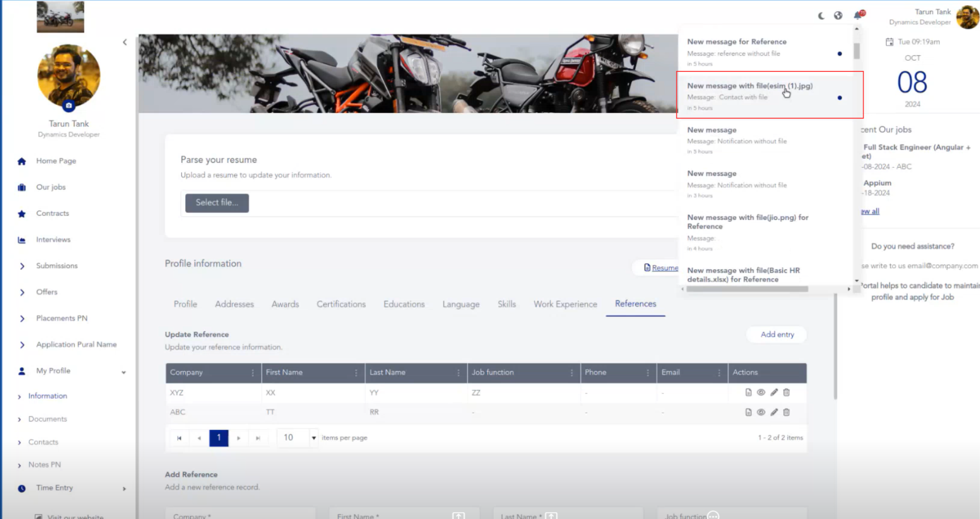
Task: Select page 1 in pager
Action: pos(218,438)
